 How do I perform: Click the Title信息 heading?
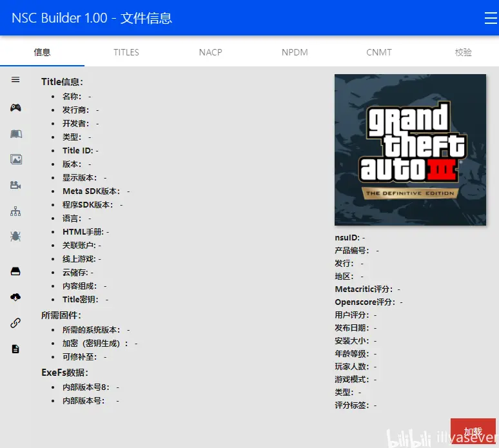62,82
